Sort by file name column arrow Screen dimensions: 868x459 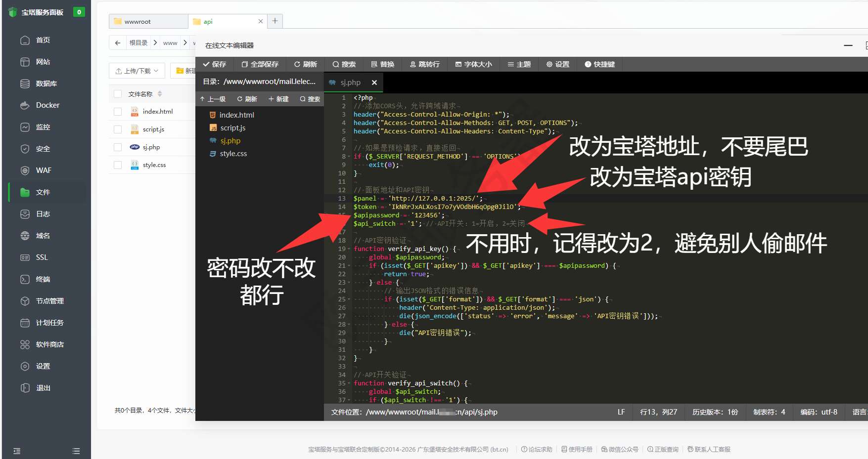(160, 94)
